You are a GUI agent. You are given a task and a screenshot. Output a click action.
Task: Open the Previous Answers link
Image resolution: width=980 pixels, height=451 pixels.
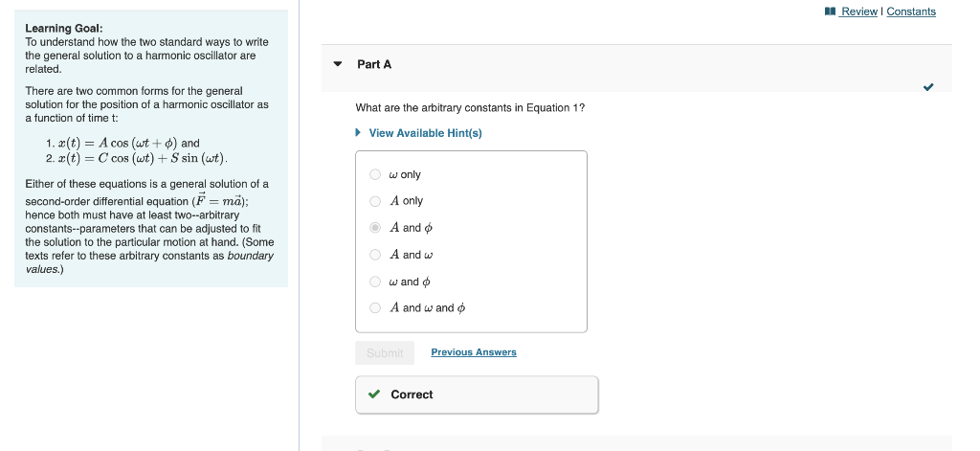(x=474, y=352)
